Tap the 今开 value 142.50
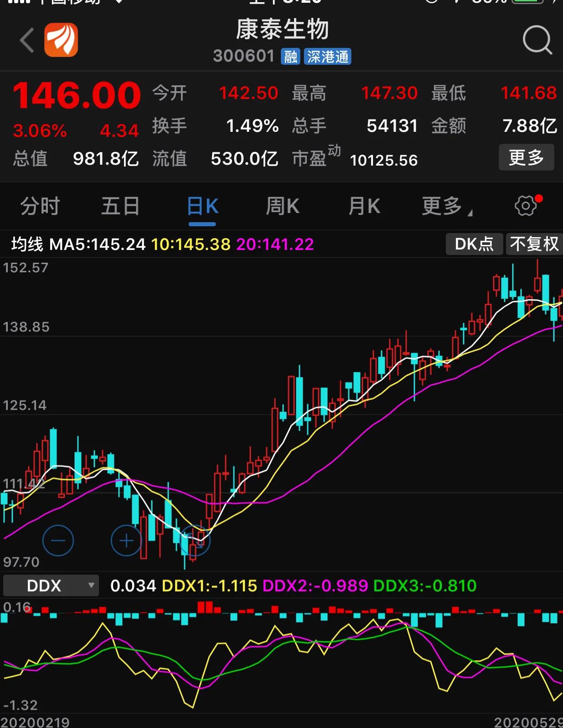563x728 pixels. [248, 93]
